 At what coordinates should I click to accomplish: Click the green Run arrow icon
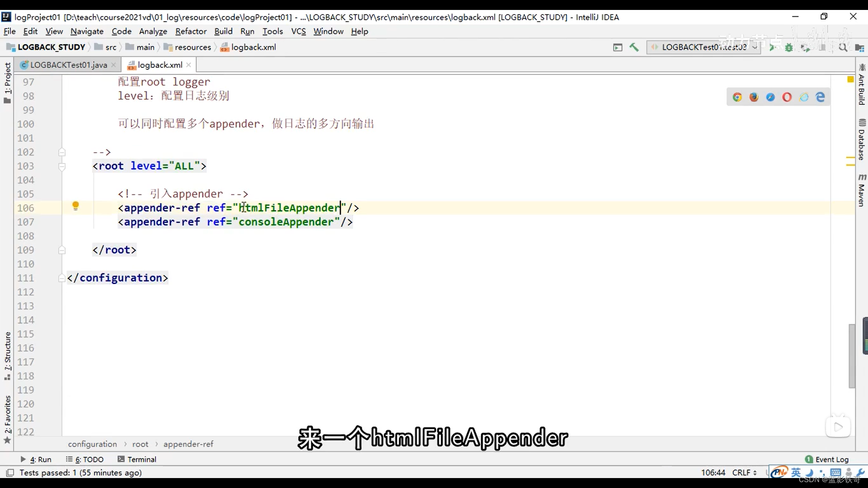[x=773, y=47]
